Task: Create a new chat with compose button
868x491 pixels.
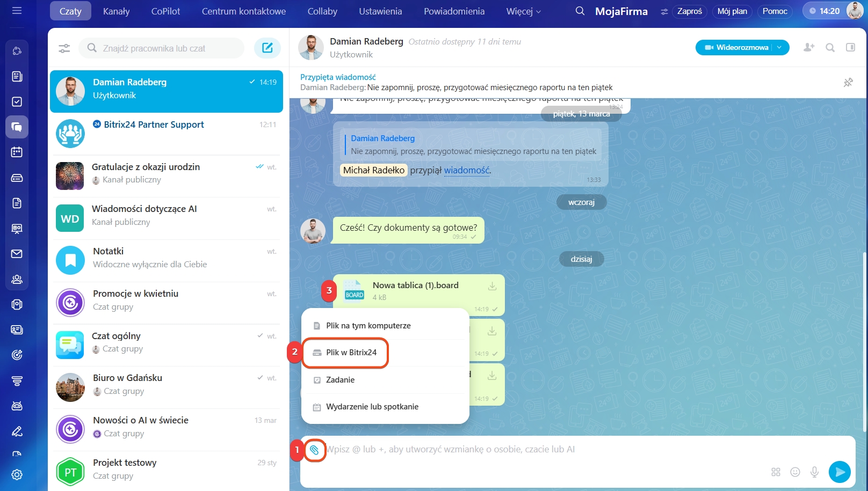Action: pos(267,48)
